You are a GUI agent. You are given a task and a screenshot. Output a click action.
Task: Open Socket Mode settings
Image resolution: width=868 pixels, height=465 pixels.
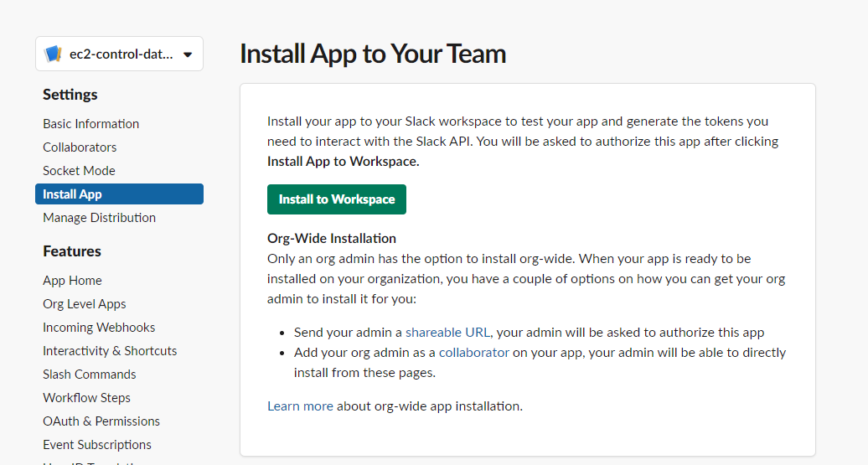[79, 171]
